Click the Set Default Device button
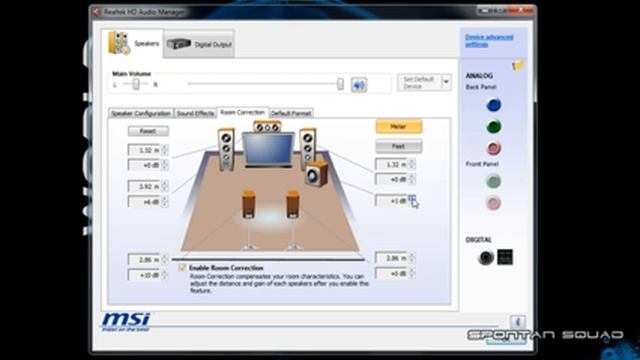The height and width of the screenshot is (360, 640). click(x=420, y=82)
